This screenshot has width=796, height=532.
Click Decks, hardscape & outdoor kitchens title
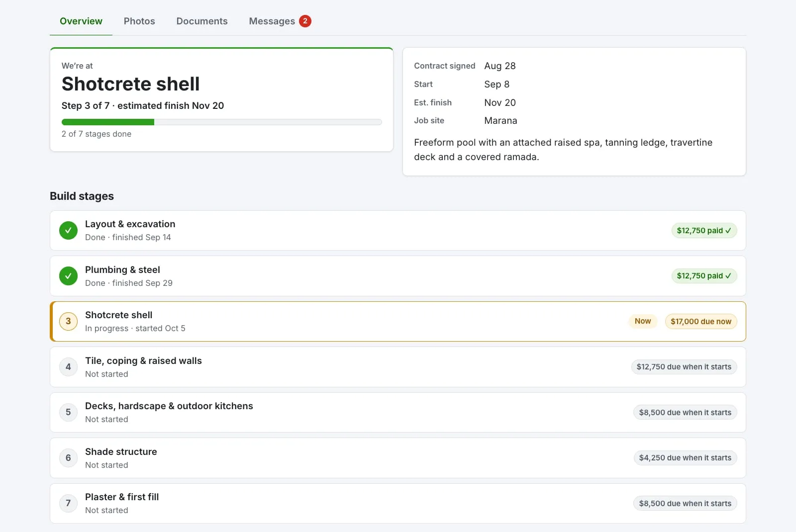(169, 406)
